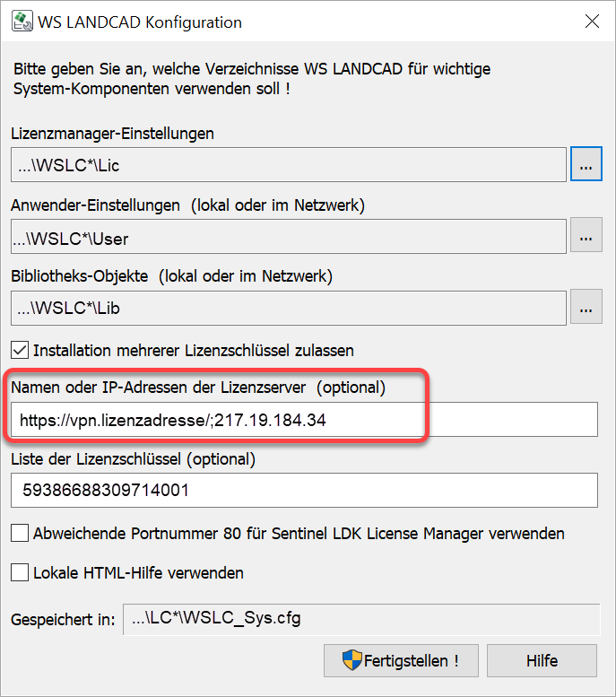
Task: Browse for the Bibliotheks-Objekte directory
Action: [x=586, y=308]
